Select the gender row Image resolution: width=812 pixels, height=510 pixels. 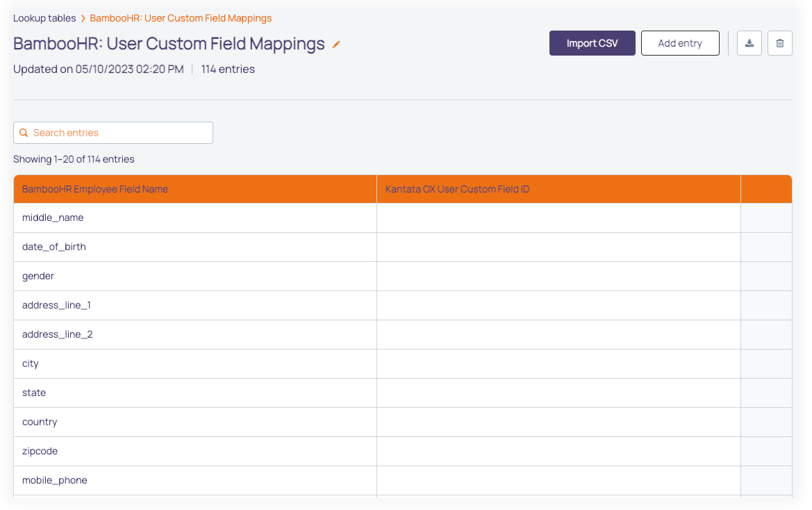click(402, 276)
